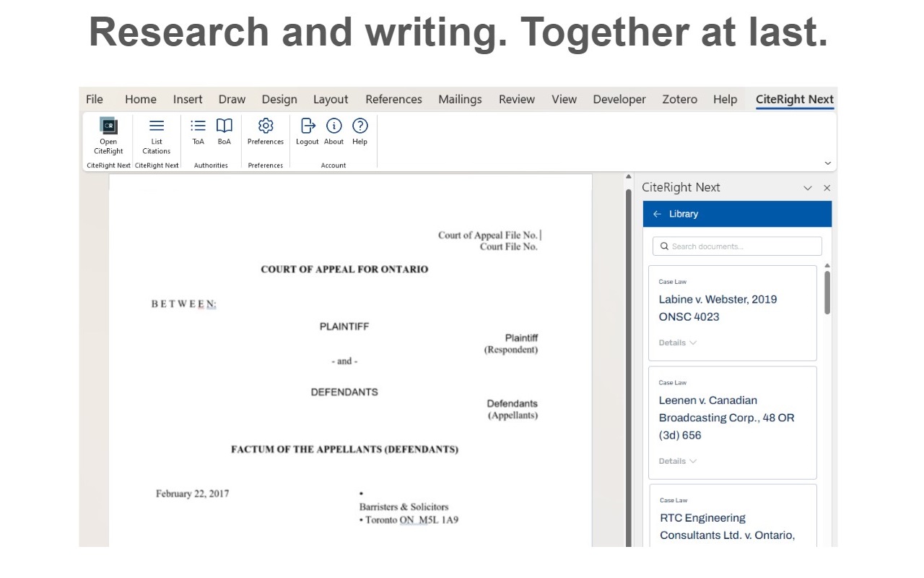Select the CiteRight Next ribbon tab
This screenshot has height=578, width=924.
pos(795,100)
